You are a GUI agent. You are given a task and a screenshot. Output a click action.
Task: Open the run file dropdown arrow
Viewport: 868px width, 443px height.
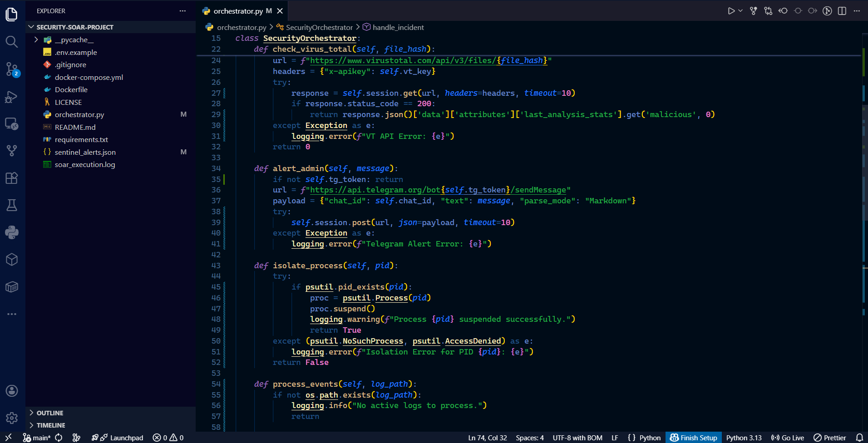(x=740, y=11)
